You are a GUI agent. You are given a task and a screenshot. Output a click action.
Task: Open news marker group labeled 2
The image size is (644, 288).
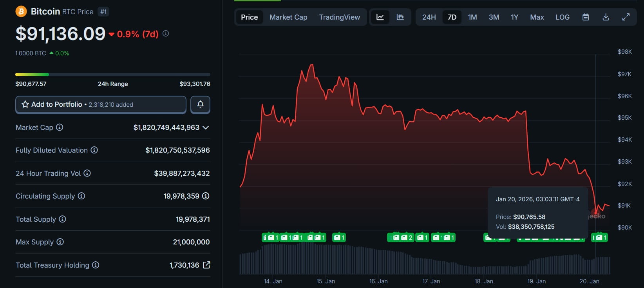point(401,237)
